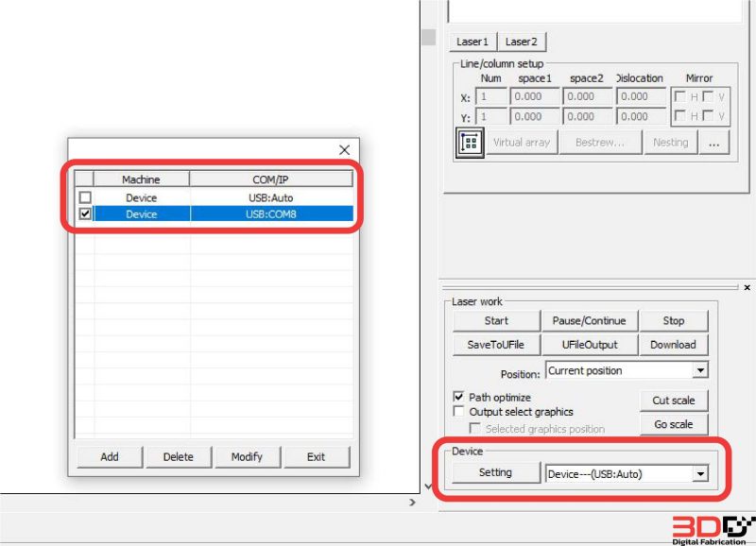Click the Download button
756x546 pixels.
click(x=673, y=345)
